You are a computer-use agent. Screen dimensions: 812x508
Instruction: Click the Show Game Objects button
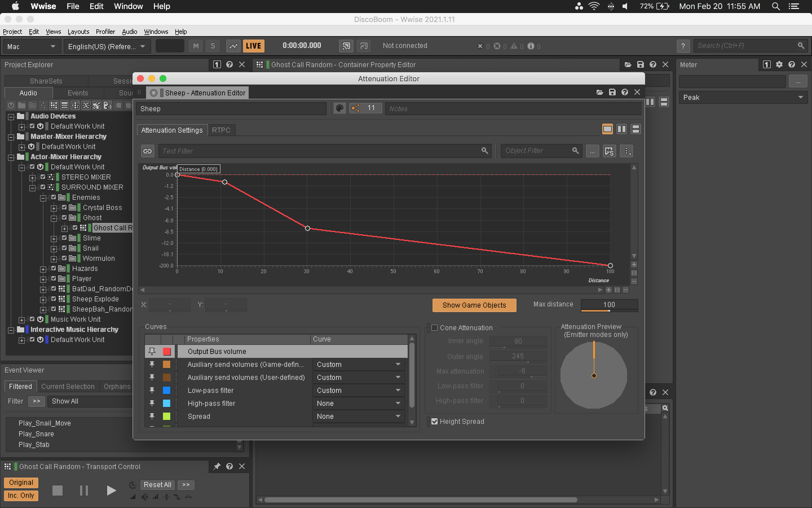pyautogui.click(x=474, y=305)
